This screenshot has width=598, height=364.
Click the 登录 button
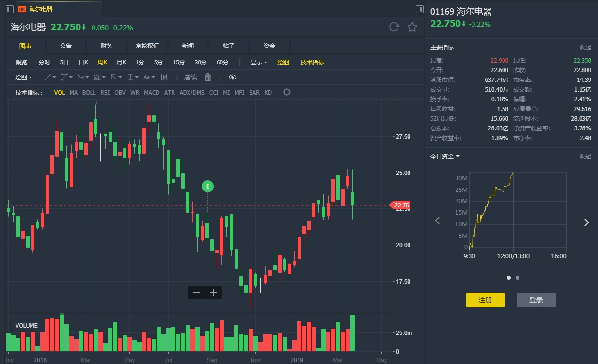pos(536,300)
